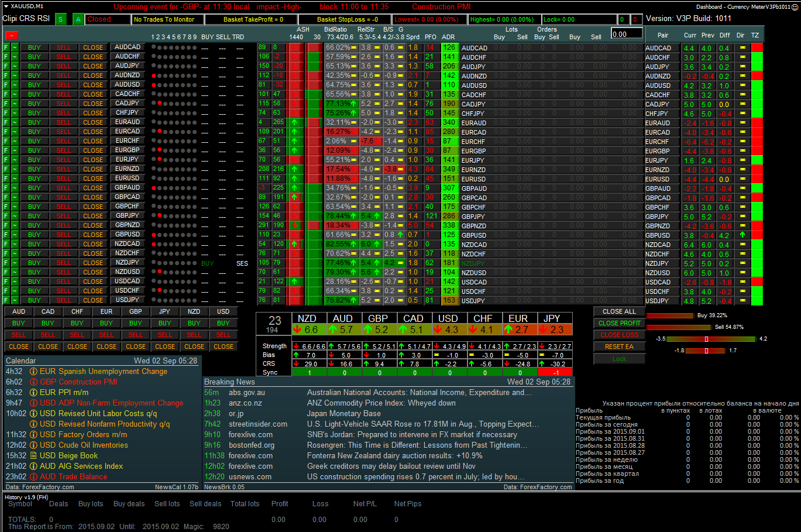Select the USD currency basket header
Screen dimensions: 801x532
tap(224, 311)
